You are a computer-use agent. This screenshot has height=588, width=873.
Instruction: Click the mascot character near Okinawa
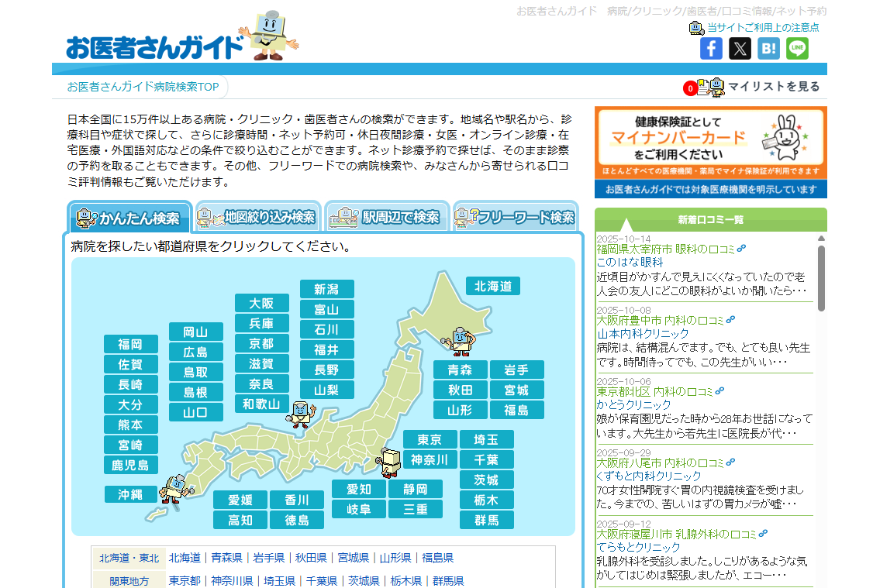tap(174, 489)
